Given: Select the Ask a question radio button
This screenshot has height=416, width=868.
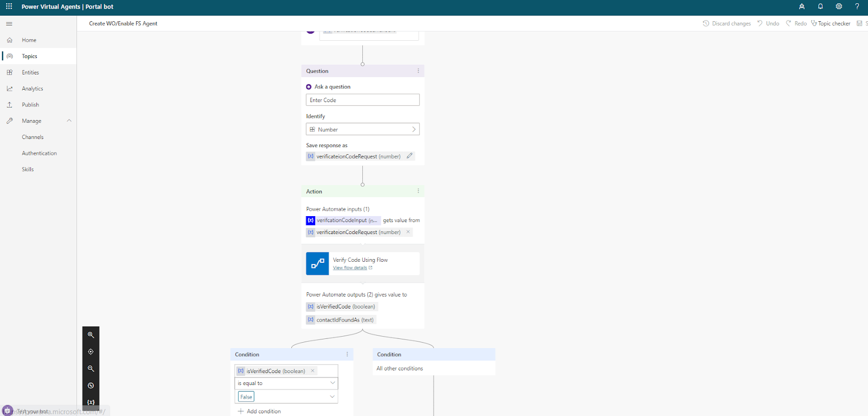Looking at the screenshot, I should point(309,87).
